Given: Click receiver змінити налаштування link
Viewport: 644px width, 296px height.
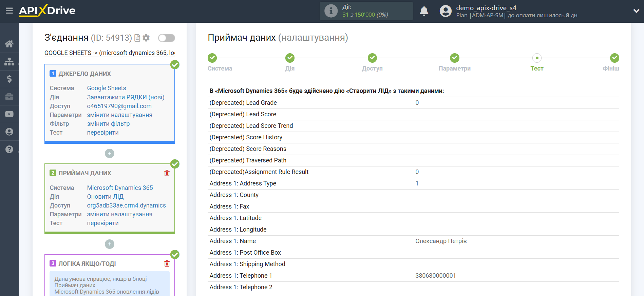Looking at the screenshot, I should [x=120, y=214].
